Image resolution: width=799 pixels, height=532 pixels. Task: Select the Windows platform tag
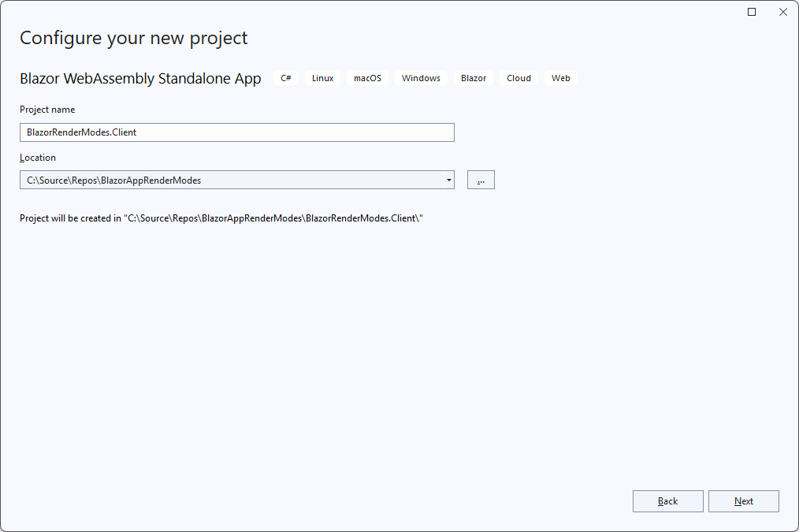421,77
